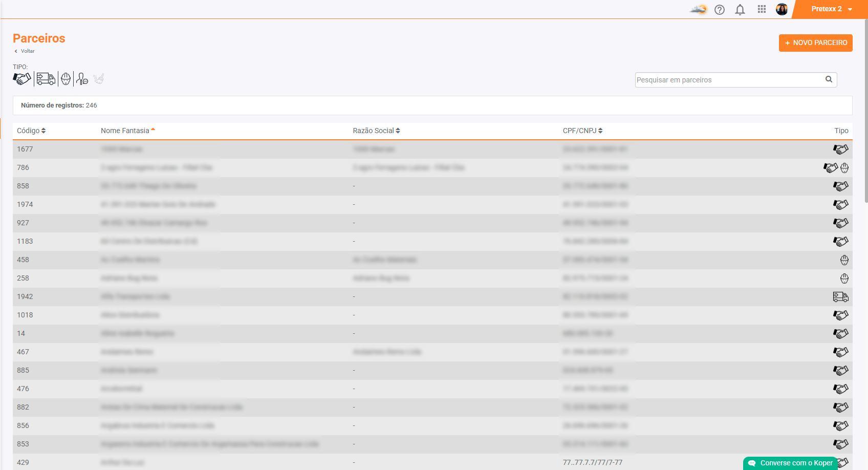
Task: Select the row with code 467
Action: tap(432, 352)
